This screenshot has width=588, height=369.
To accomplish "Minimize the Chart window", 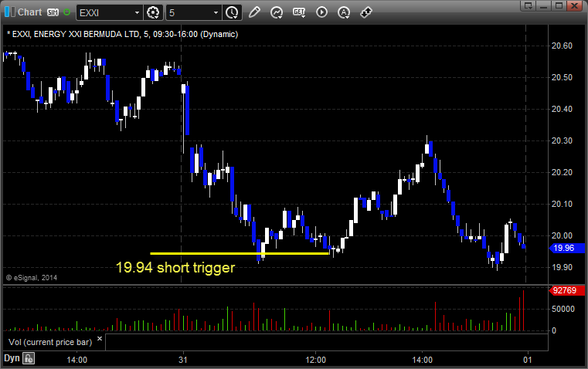I will point(544,5).
